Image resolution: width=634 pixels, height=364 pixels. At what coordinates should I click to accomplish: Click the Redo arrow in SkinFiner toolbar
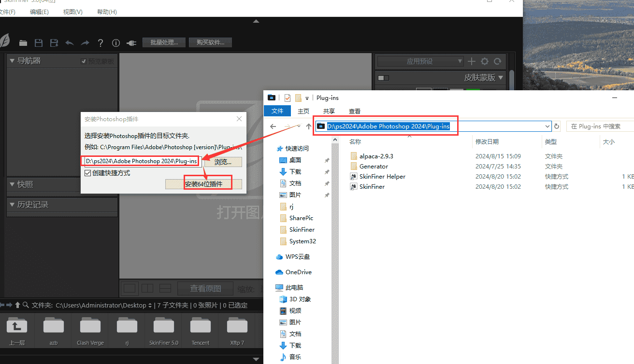coord(85,43)
